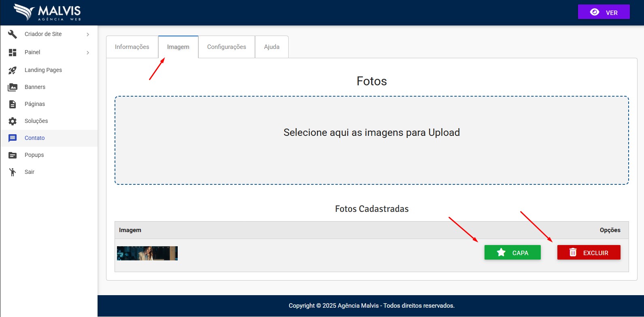This screenshot has height=317, width=644.
Task: Click the image upload drop zone
Action: coord(372,140)
